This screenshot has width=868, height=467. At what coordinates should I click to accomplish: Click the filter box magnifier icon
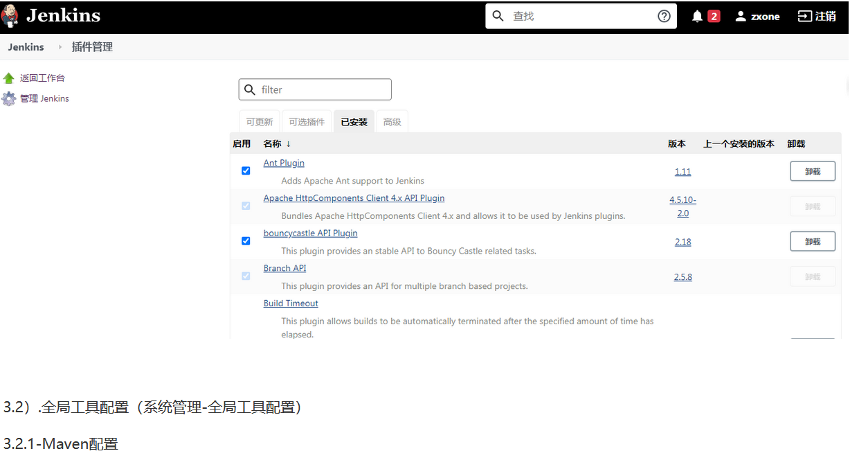pos(251,90)
